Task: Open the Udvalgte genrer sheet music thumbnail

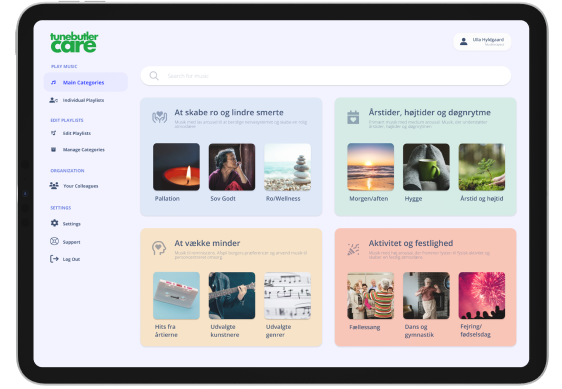Action: point(287,295)
